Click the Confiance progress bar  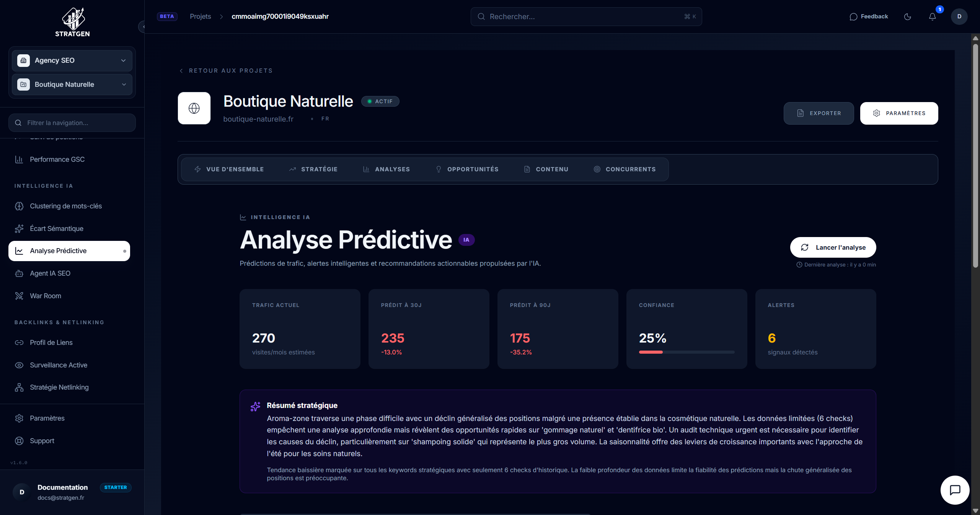pos(686,352)
